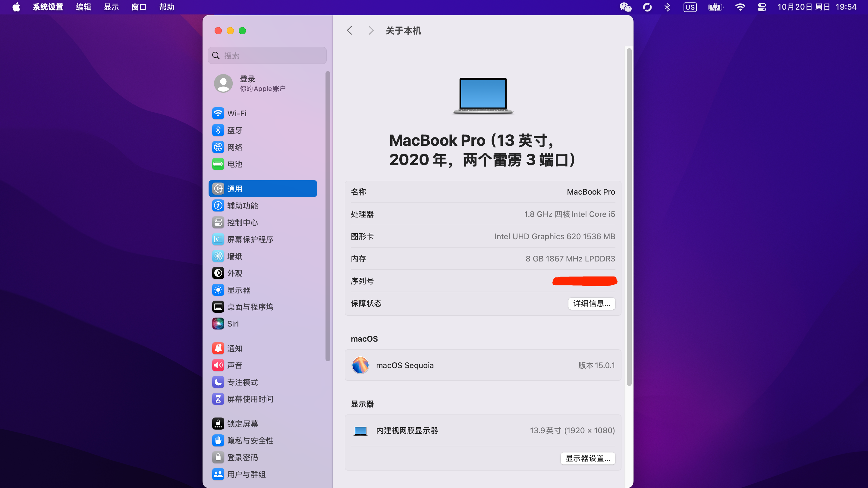This screenshot has width=868, height=488.
Task: Open Control Center in menu bar
Action: 762,7
